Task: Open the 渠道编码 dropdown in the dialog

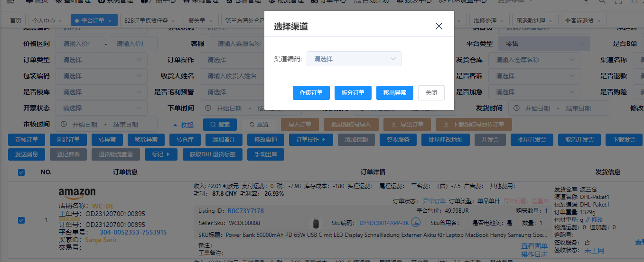Action: pos(354,59)
